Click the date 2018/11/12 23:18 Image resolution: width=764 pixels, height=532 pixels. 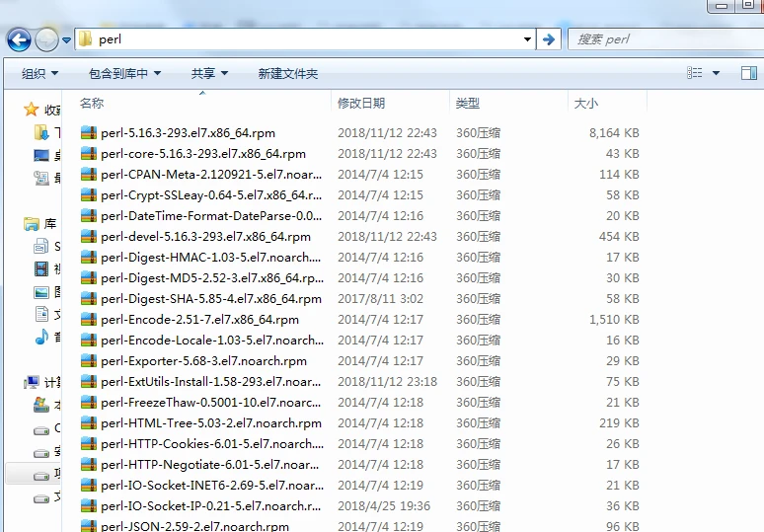[387, 381]
